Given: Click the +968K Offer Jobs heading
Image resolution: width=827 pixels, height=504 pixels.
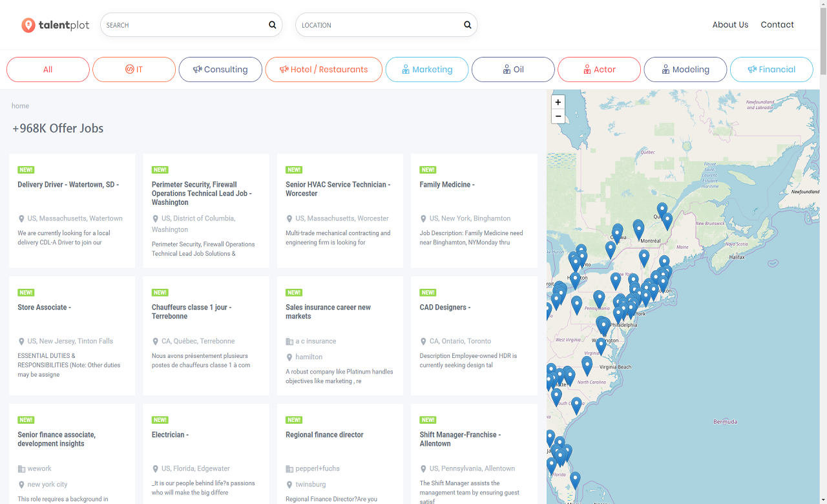Looking at the screenshot, I should click(58, 129).
